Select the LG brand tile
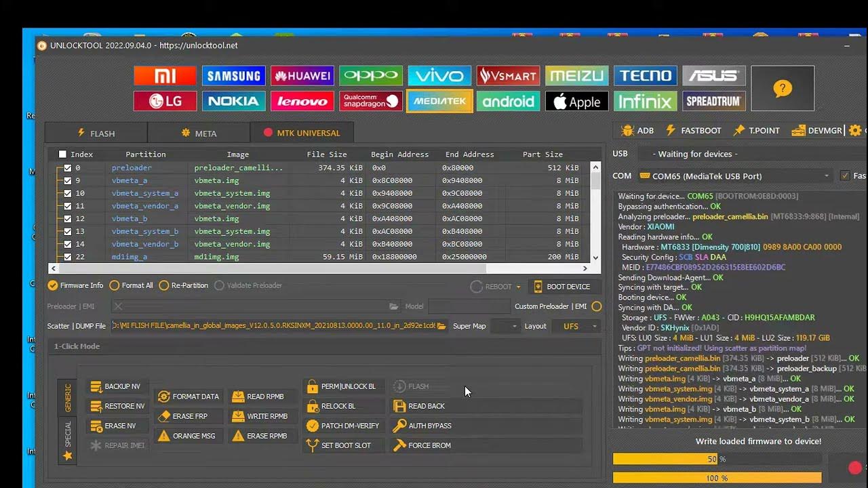This screenshot has height=488, width=868. [165, 101]
